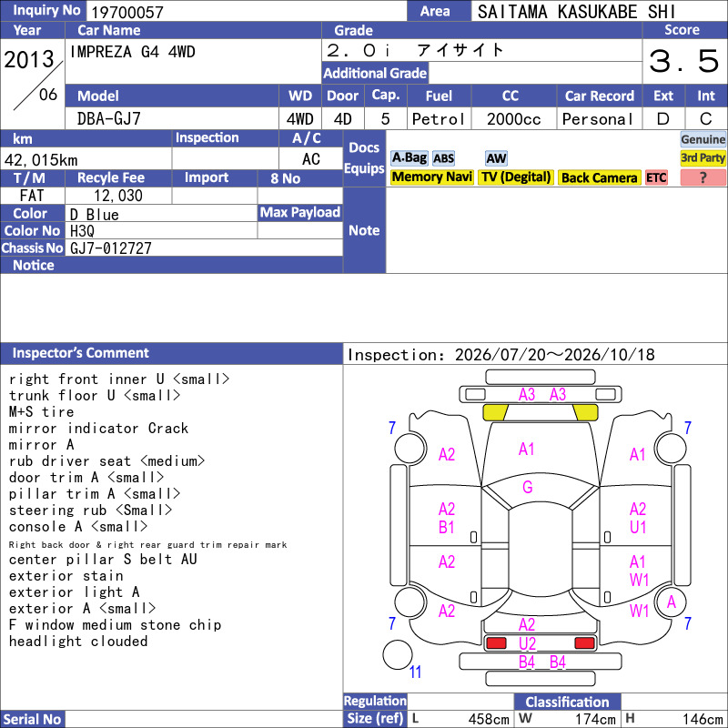
Task: Click the AW equipment badge
Action: pos(496,158)
